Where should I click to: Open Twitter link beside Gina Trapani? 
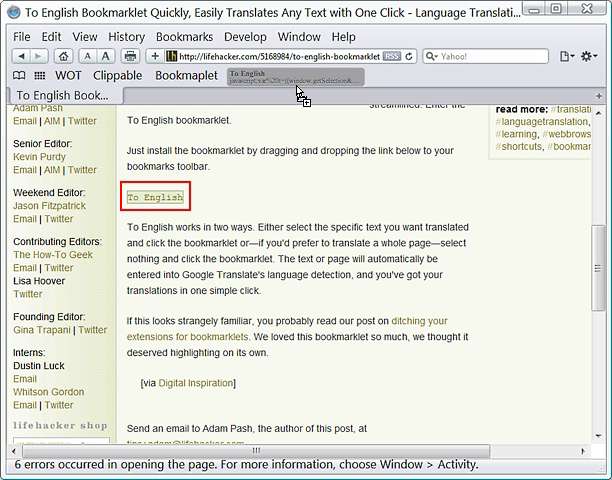pyautogui.click(x=93, y=330)
